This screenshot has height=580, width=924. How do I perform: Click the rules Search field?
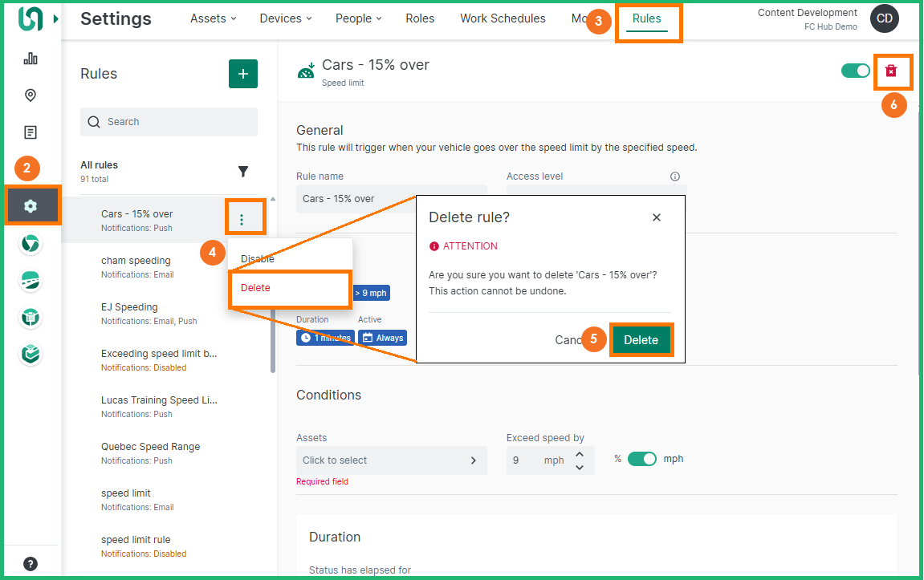coord(169,122)
